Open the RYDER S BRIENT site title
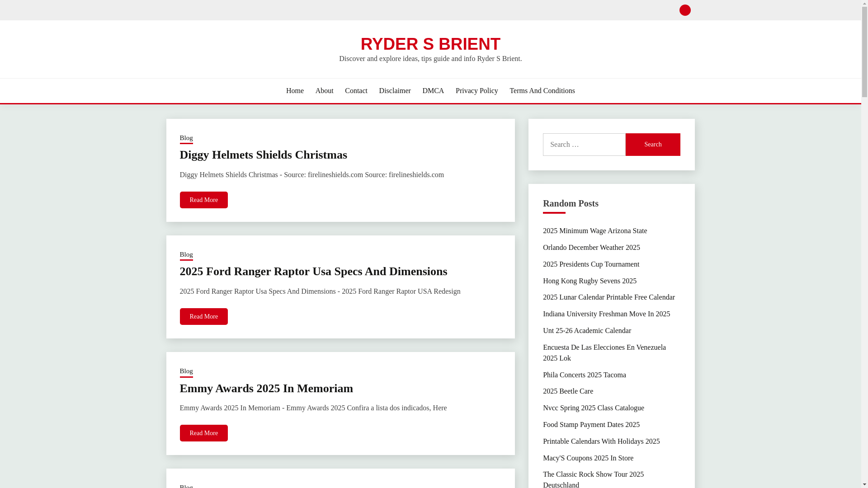The width and height of the screenshot is (868, 488). [x=430, y=44]
